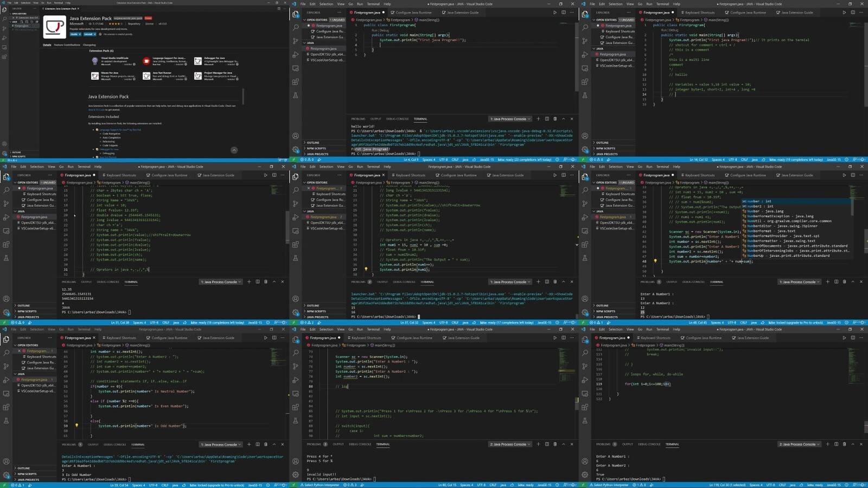Close the terminal panel in the for-loop window
The width and height of the screenshot is (868, 488).
861,444
